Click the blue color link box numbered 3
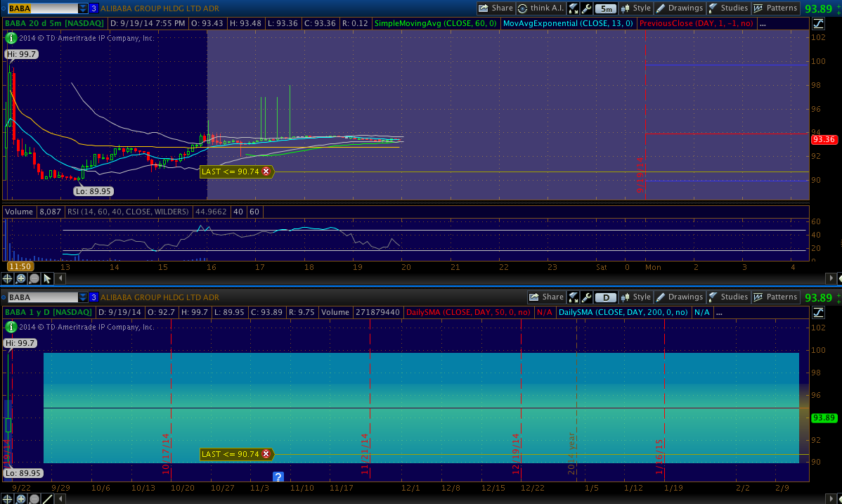The image size is (842, 504). pyautogui.click(x=93, y=8)
